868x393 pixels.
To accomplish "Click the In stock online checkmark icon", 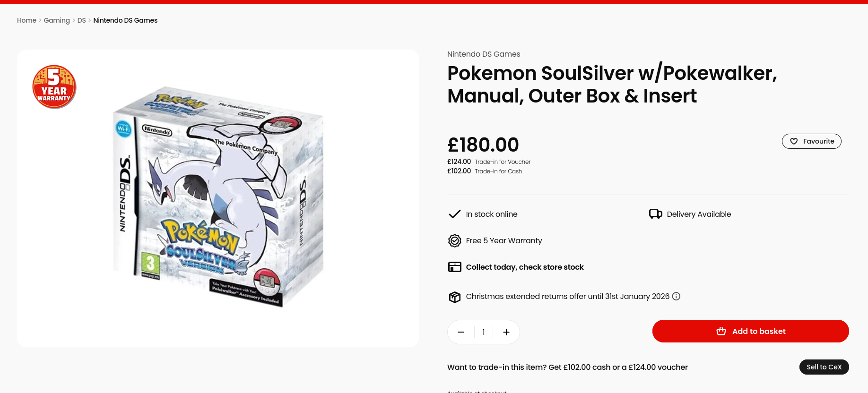I will coord(454,214).
